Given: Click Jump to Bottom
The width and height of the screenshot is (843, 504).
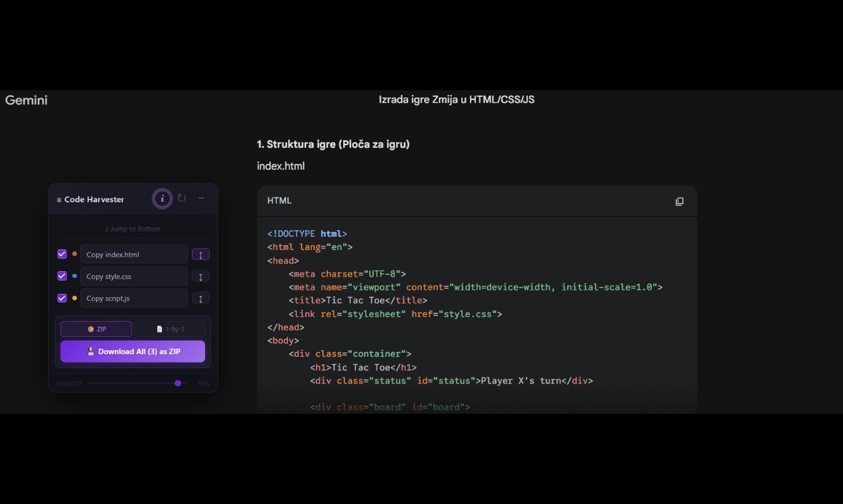Looking at the screenshot, I should (x=133, y=228).
